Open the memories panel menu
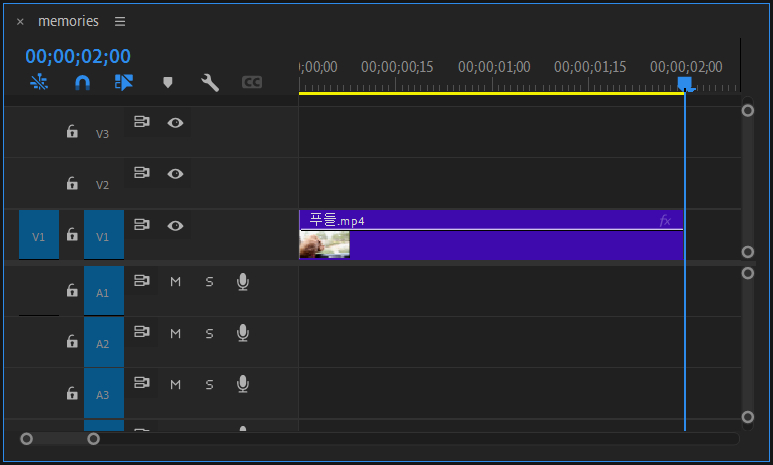The width and height of the screenshot is (773, 465). point(120,21)
